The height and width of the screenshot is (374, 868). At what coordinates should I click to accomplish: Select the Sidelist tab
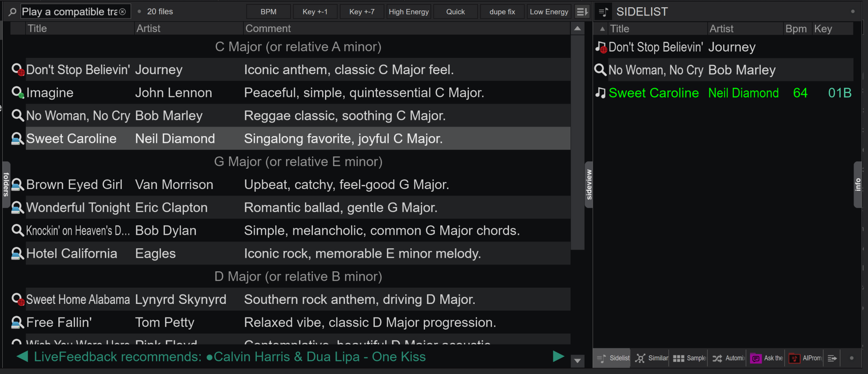click(613, 358)
